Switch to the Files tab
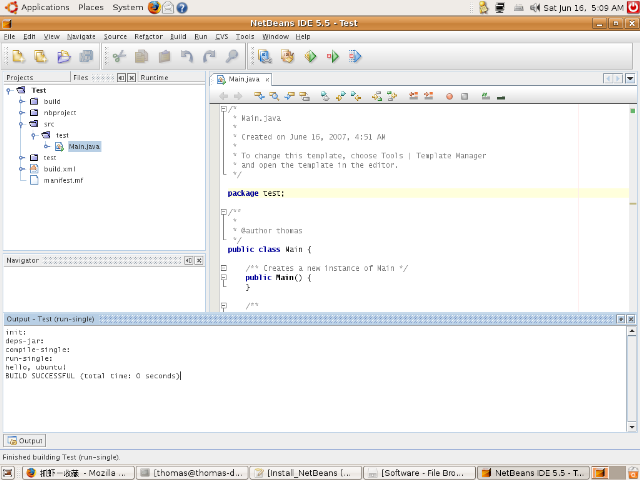 [81, 77]
